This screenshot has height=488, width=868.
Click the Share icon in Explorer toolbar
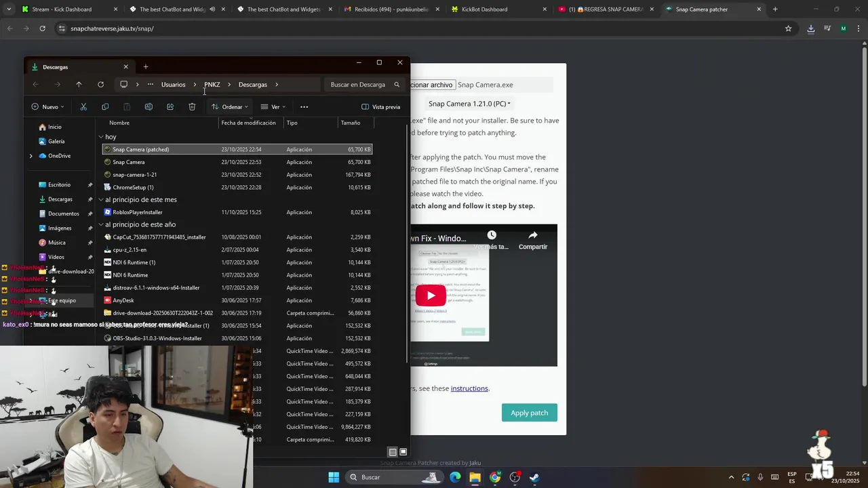[x=170, y=106]
